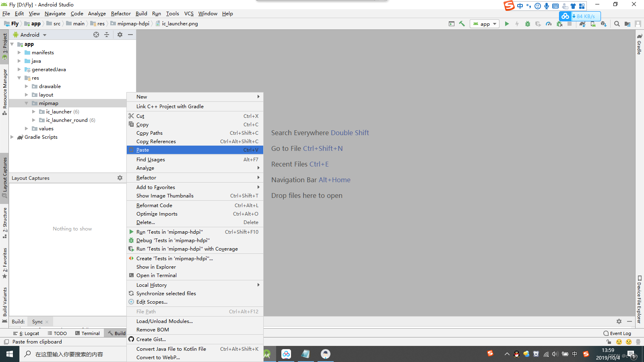Toggle the Resource Manager tool window

click(x=4, y=92)
